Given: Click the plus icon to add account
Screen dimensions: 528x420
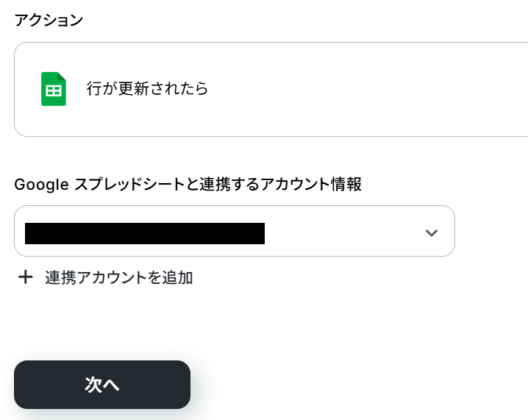Looking at the screenshot, I should tap(26, 277).
